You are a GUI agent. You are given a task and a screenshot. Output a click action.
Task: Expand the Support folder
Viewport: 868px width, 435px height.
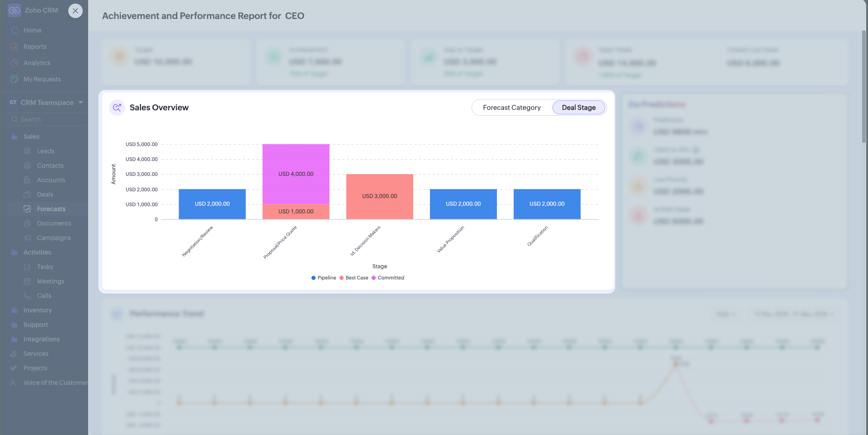[36, 325]
